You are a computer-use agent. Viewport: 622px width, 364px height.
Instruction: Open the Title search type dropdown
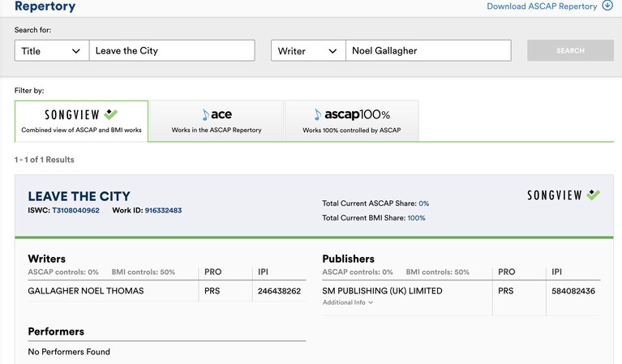pyautogui.click(x=52, y=51)
